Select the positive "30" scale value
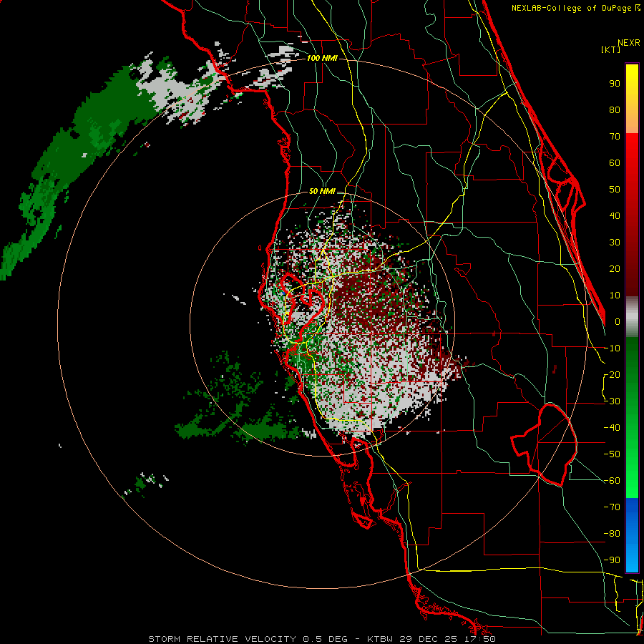 (615, 243)
